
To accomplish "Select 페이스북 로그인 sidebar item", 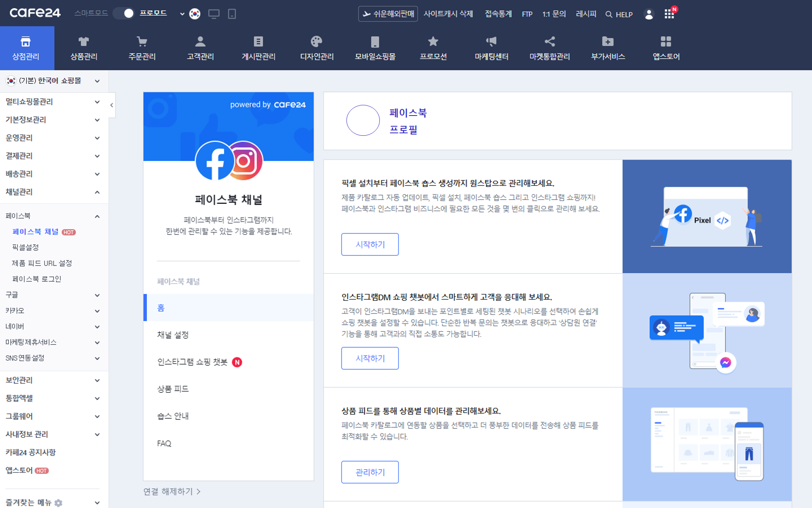I will pos(37,279).
